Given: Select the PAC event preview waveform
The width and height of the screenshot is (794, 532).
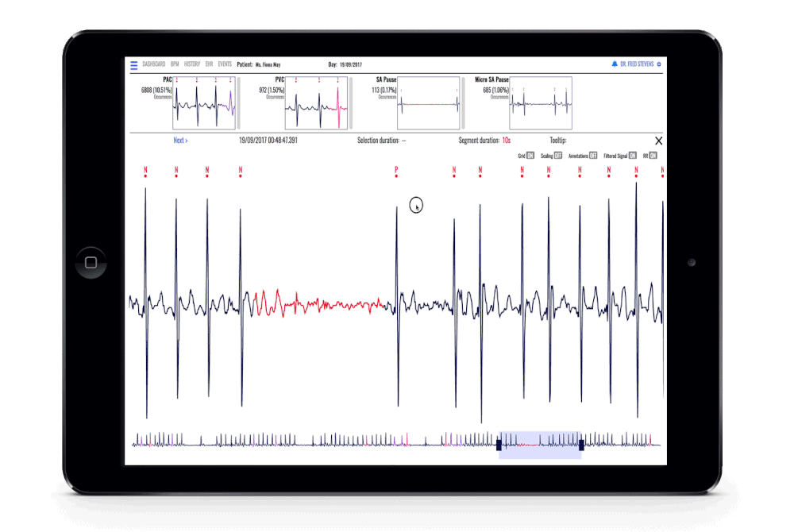Looking at the screenshot, I should (204, 103).
